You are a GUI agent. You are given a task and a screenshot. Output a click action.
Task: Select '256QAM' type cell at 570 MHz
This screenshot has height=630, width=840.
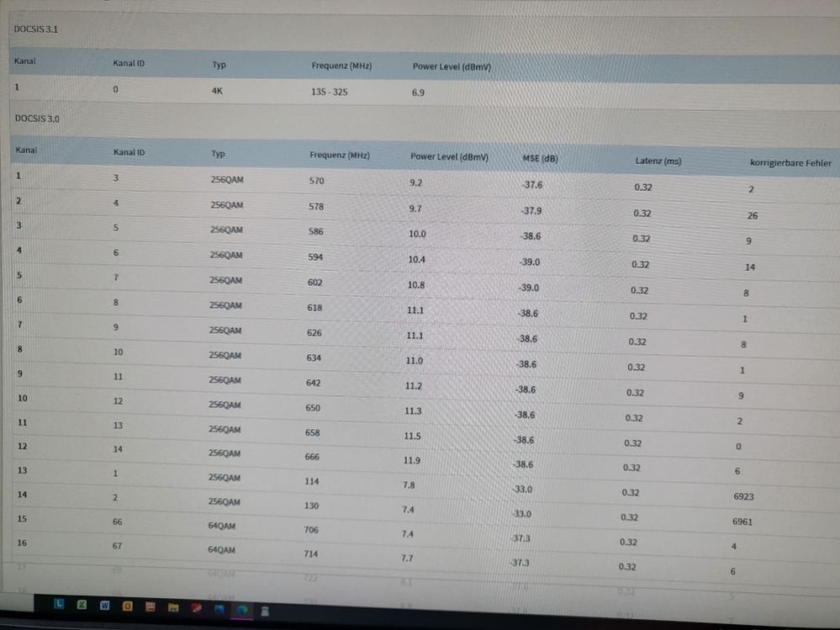pos(227,179)
